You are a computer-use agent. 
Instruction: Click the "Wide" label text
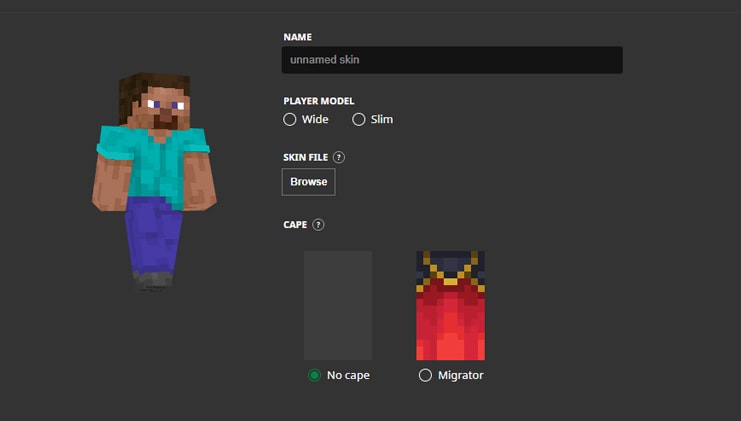315,119
